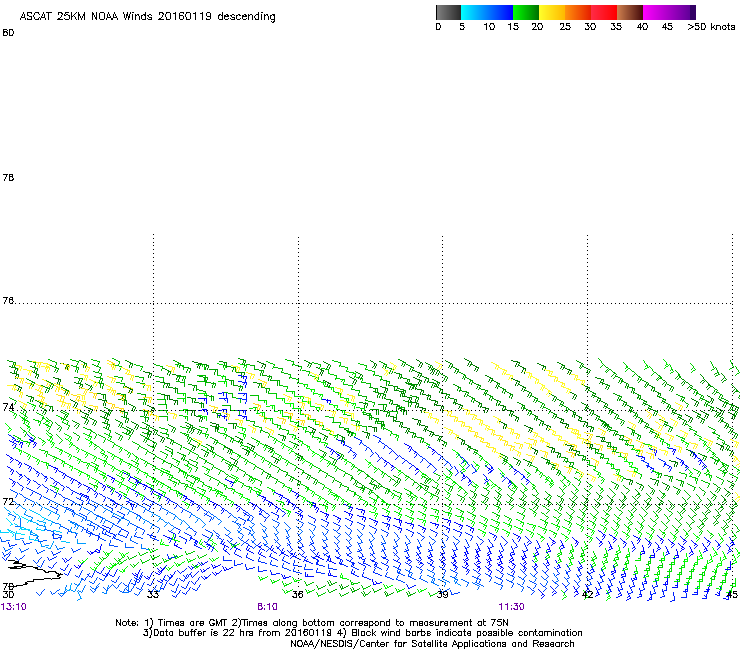Click longitude label '36'
This screenshot has height=650, width=740.
click(x=297, y=594)
